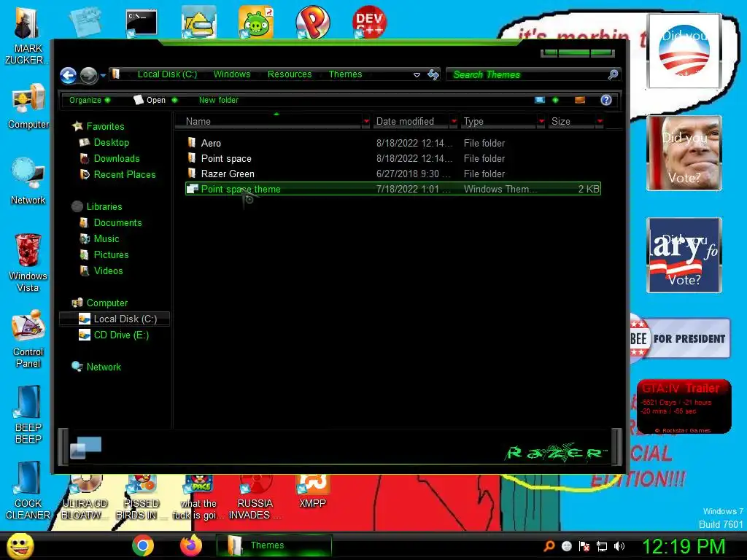Expand the address bar history dropdown

click(x=417, y=75)
